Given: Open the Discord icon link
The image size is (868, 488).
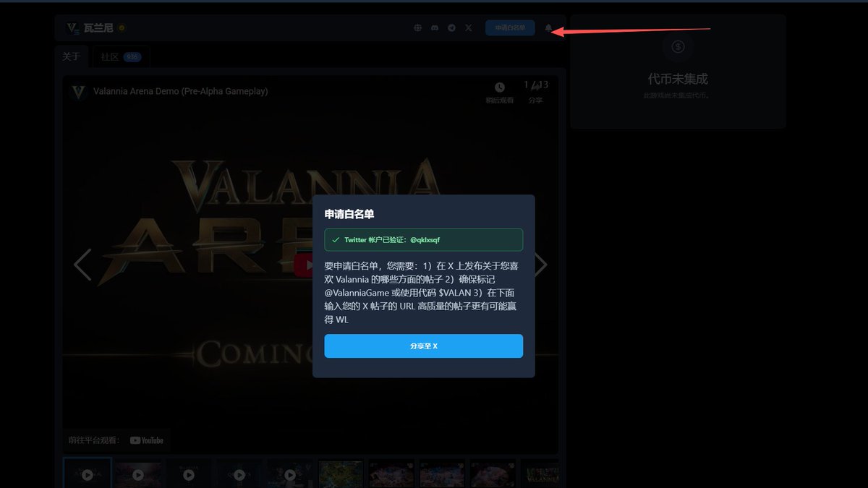Looking at the screenshot, I should 435,28.
